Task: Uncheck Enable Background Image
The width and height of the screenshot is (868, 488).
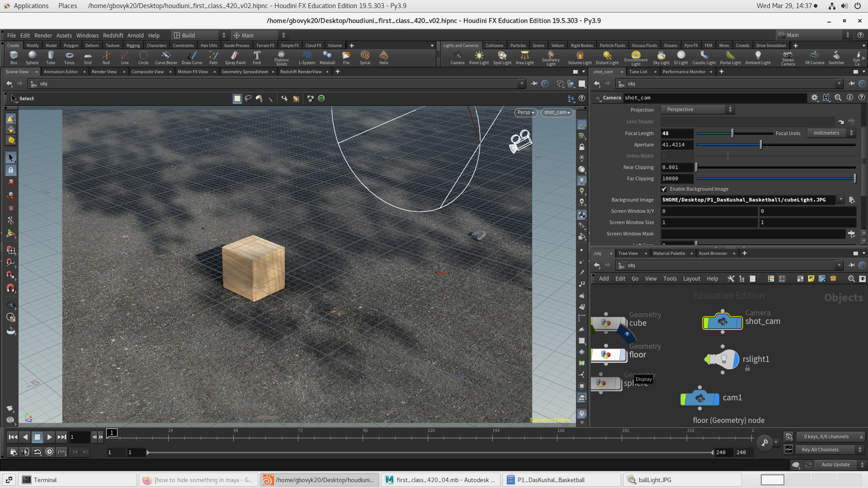Action: 664,189
